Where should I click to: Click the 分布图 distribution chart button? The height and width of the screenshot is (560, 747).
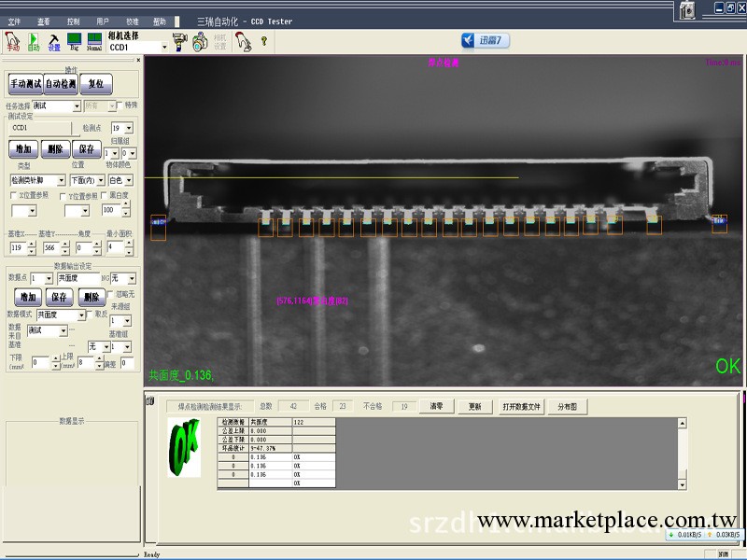(x=567, y=406)
